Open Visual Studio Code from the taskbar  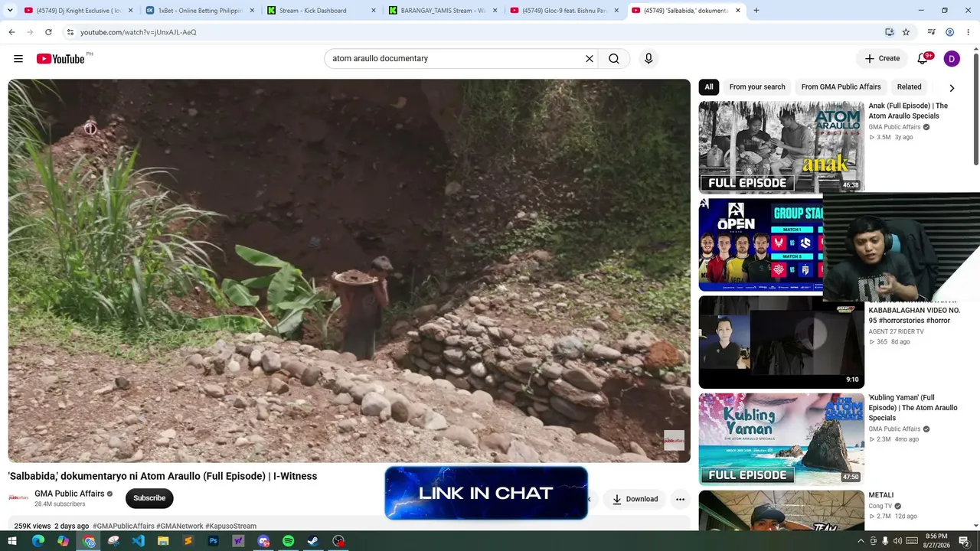click(138, 541)
